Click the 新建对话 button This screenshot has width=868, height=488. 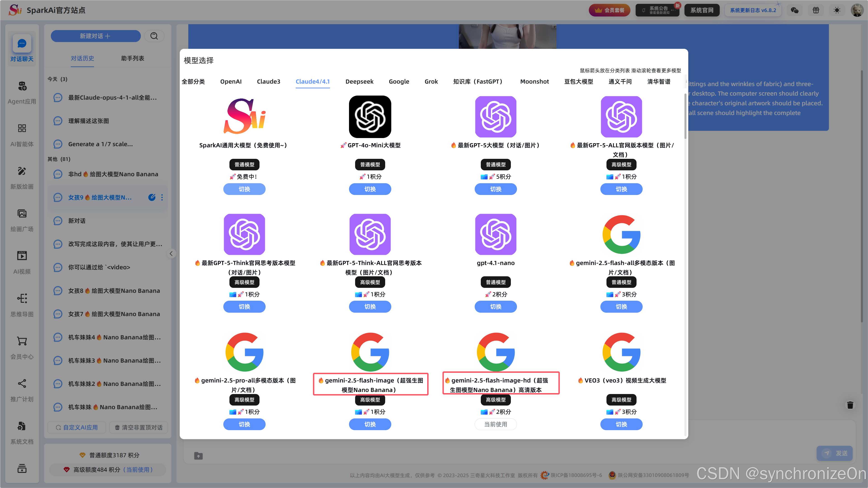tap(96, 36)
